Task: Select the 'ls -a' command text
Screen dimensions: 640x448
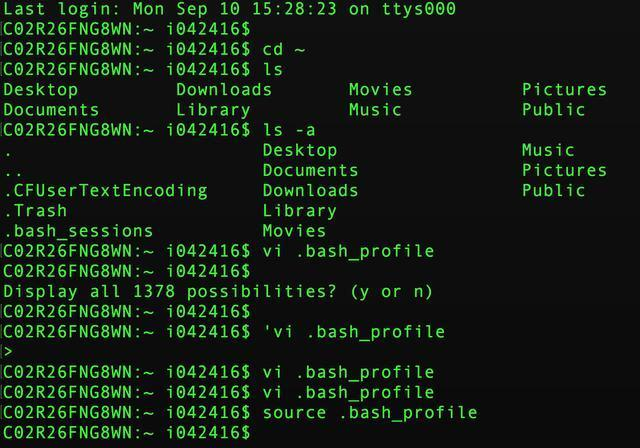Action: [x=289, y=130]
